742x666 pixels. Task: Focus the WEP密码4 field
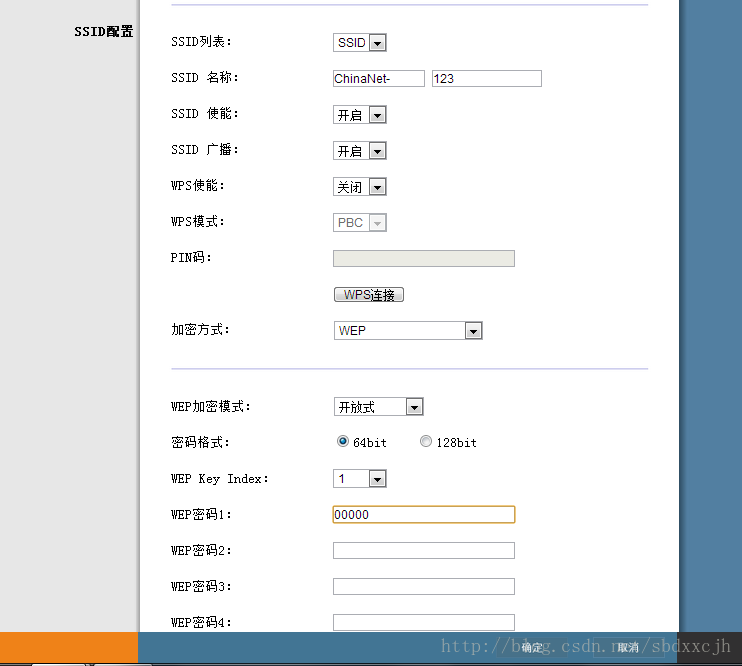point(424,622)
